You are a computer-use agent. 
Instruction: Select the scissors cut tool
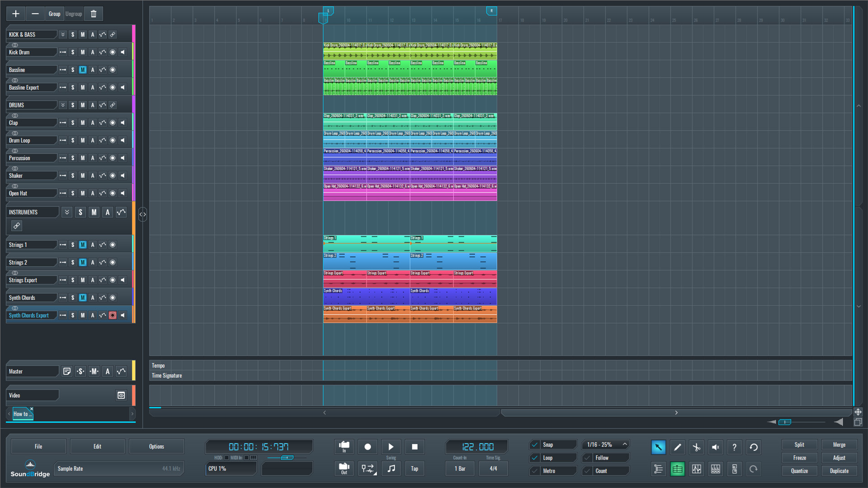pyautogui.click(x=696, y=447)
